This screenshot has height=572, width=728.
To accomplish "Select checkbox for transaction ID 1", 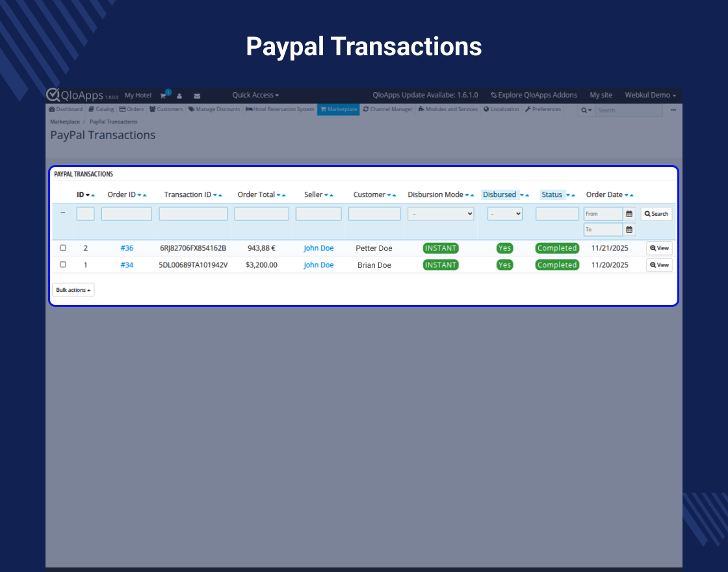I will point(63,265).
